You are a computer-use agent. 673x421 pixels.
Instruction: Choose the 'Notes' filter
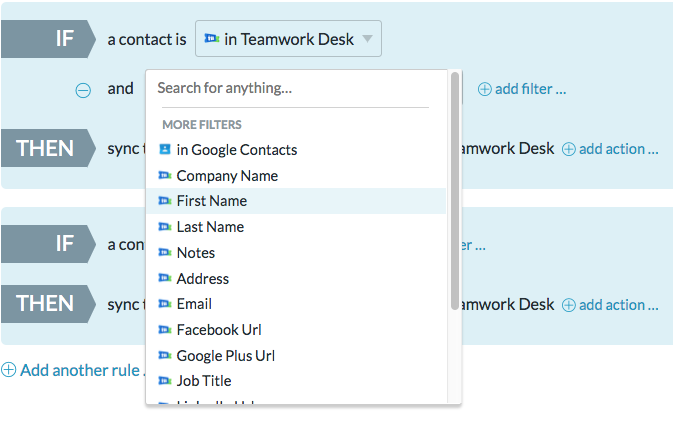click(x=296, y=253)
